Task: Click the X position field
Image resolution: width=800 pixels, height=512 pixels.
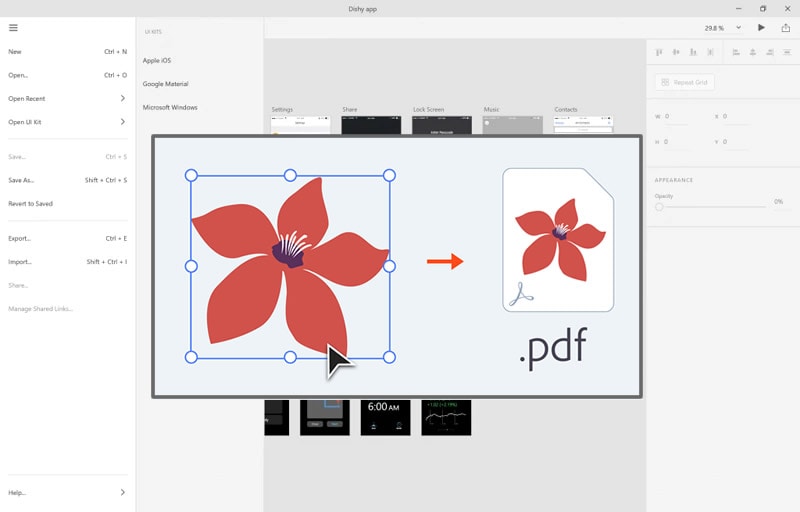Action: pos(735,117)
